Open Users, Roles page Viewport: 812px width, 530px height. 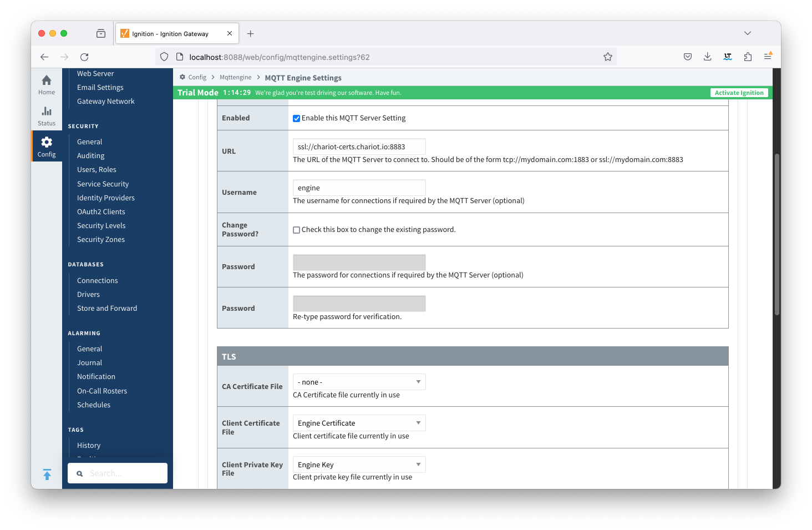(97, 169)
